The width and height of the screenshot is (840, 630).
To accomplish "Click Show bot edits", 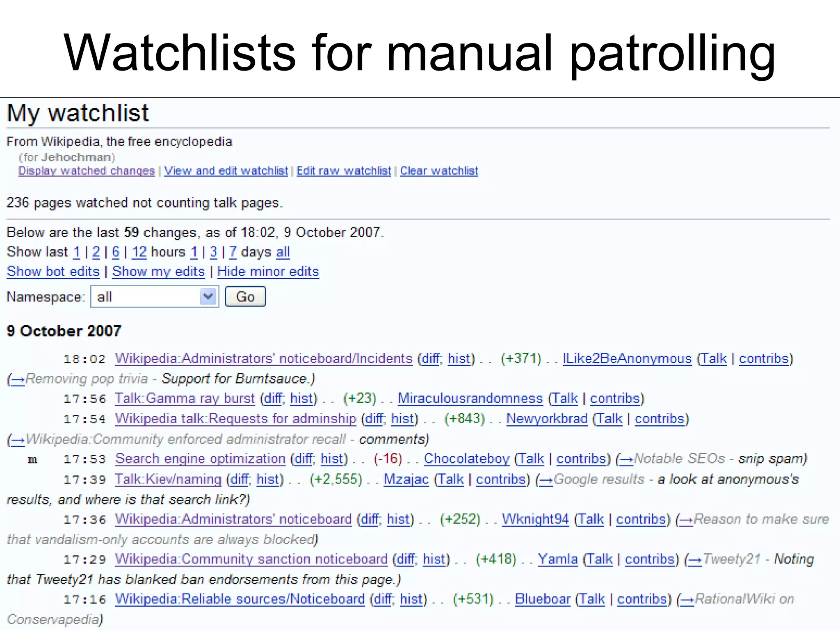I will click(53, 272).
